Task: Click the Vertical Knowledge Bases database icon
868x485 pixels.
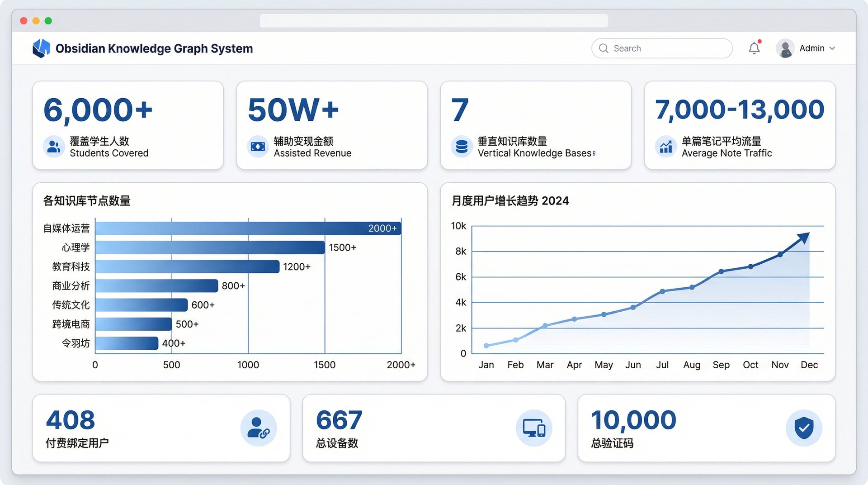Action: [x=462, y=147]
